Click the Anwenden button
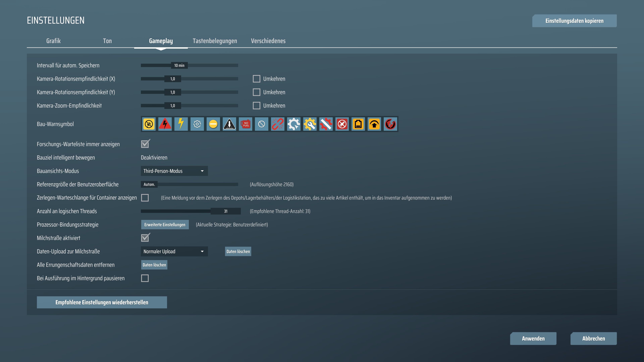The width and height of the screenshot is (644, 362). (533, 339)
